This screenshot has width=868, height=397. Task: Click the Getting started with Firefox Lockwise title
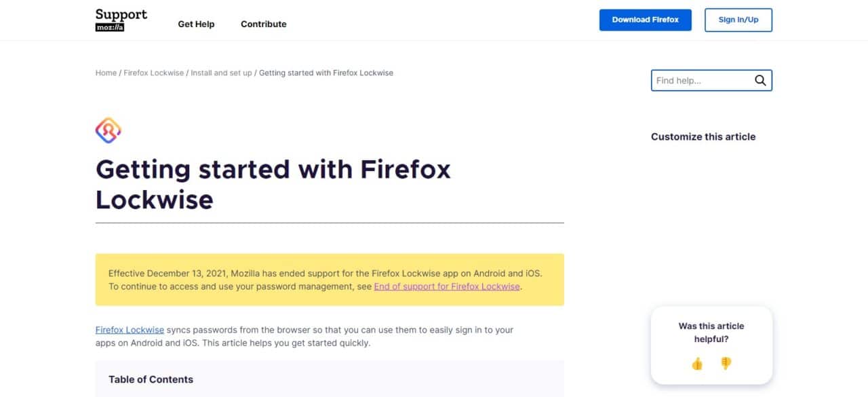[x=273, y=184]
